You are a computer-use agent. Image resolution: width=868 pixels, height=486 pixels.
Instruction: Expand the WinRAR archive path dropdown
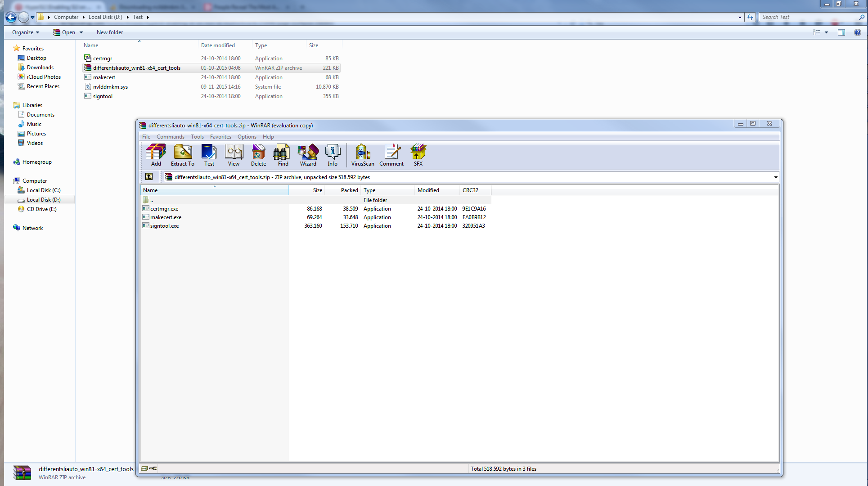point(775,177)
